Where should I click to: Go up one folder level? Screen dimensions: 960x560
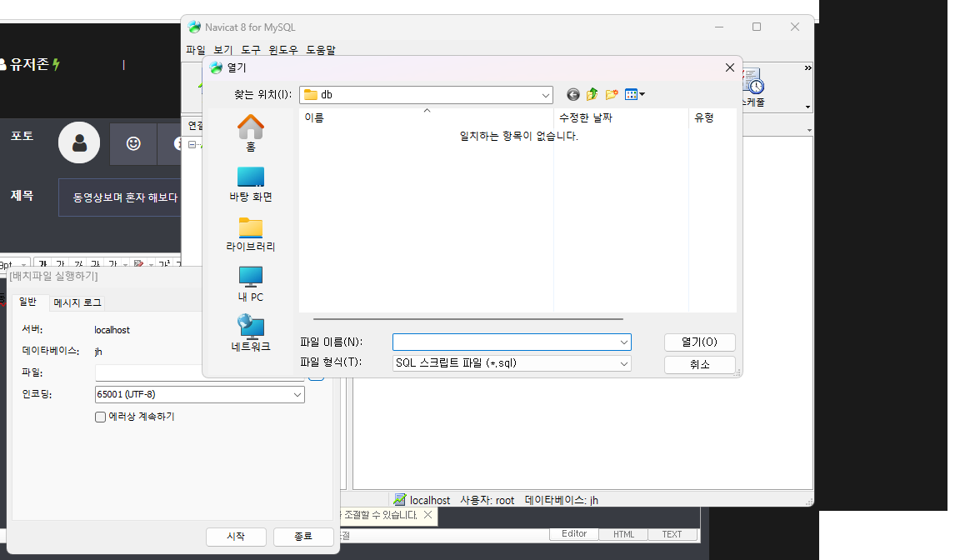coord(592,94)
